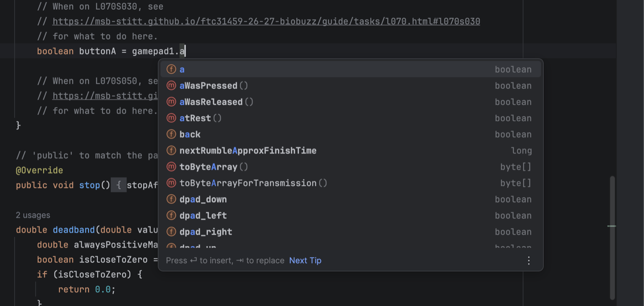Click the field icon for dpad_left
The height and width of the screenshot is (306, 644).
(x=171, y=215)
